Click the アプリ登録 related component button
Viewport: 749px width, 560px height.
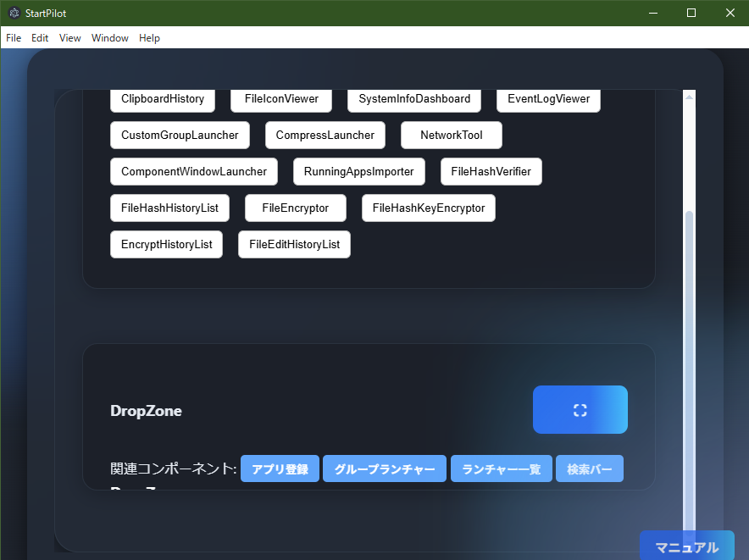[x=280, y=469]
